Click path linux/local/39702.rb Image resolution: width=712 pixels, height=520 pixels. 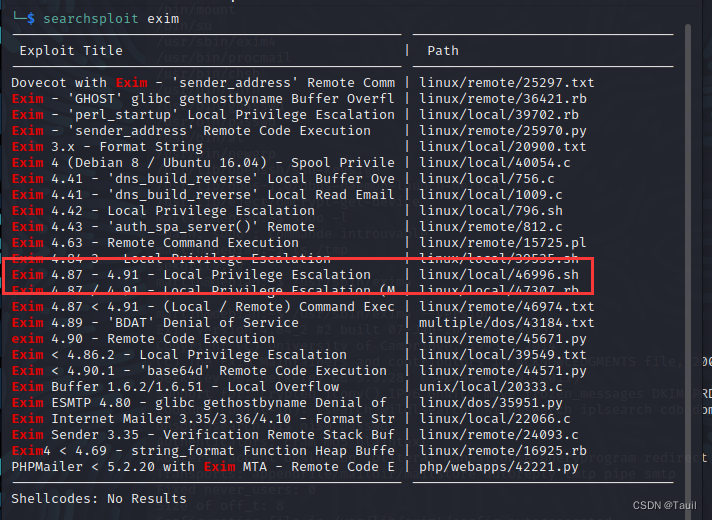(499, 114)
